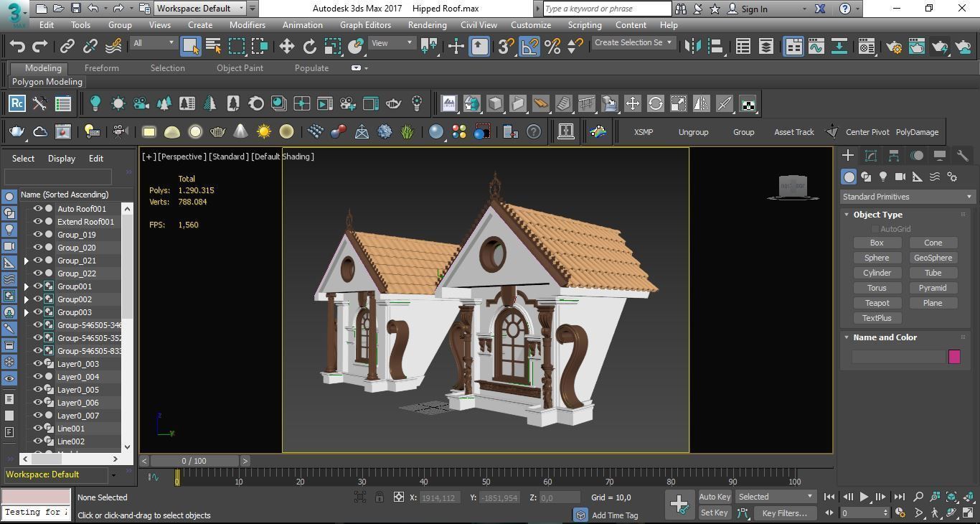Expand the Group002 tree node
This screenshot has height=524, width=980.
point(27,299)
